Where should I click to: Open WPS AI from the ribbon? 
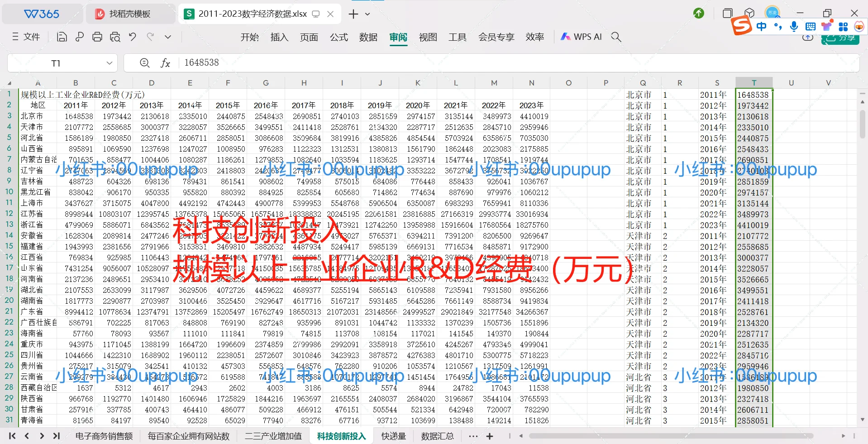click(x=581, y=37)
